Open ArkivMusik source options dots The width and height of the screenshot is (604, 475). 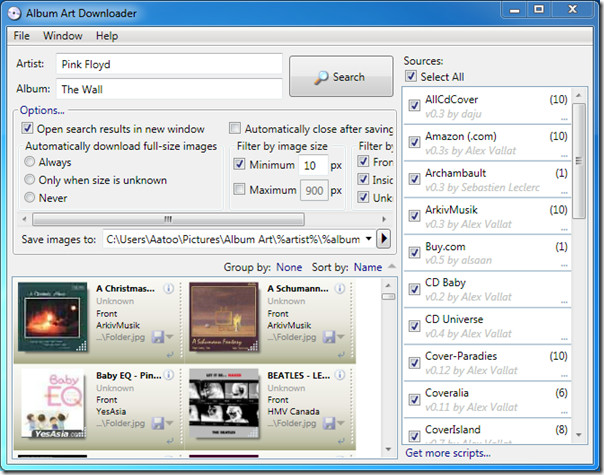[564, 230]
